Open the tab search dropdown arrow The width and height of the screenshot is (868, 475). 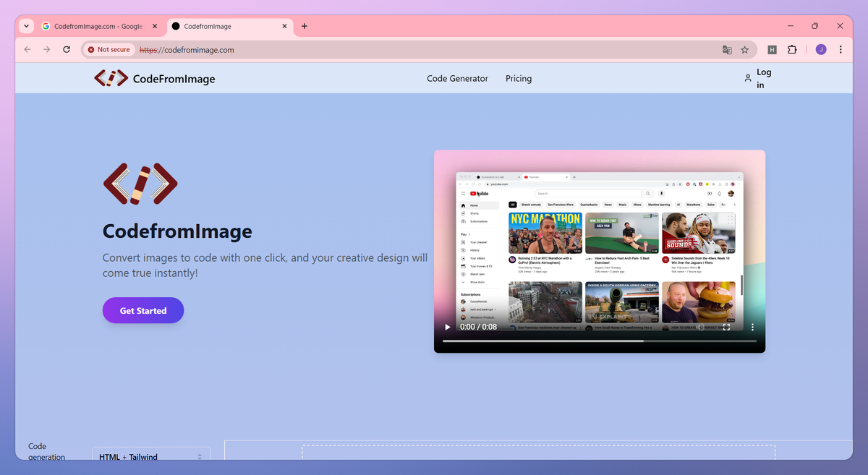tap(27, 26)
